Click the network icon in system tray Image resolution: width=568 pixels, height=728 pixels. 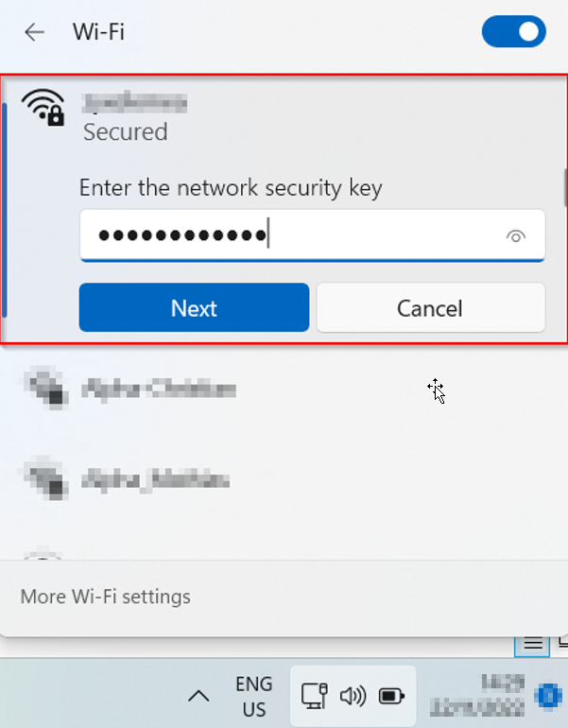(x=314, y=697)
